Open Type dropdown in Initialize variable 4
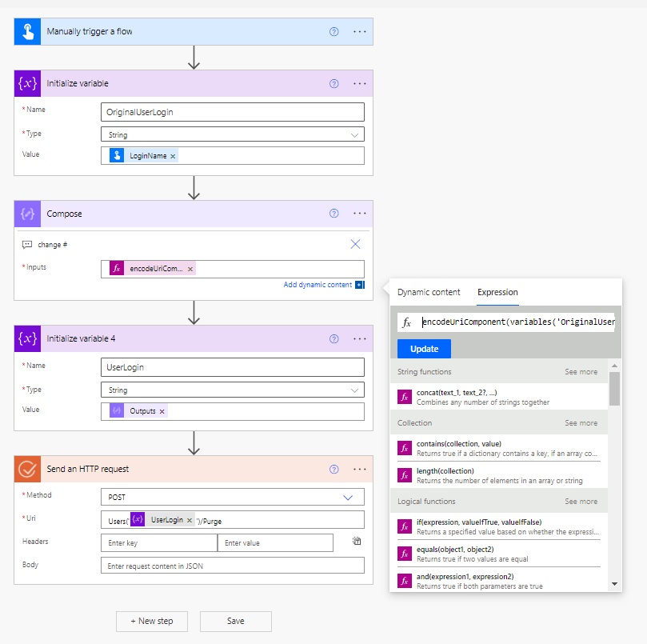647x644 pixels. click(354, 390)
